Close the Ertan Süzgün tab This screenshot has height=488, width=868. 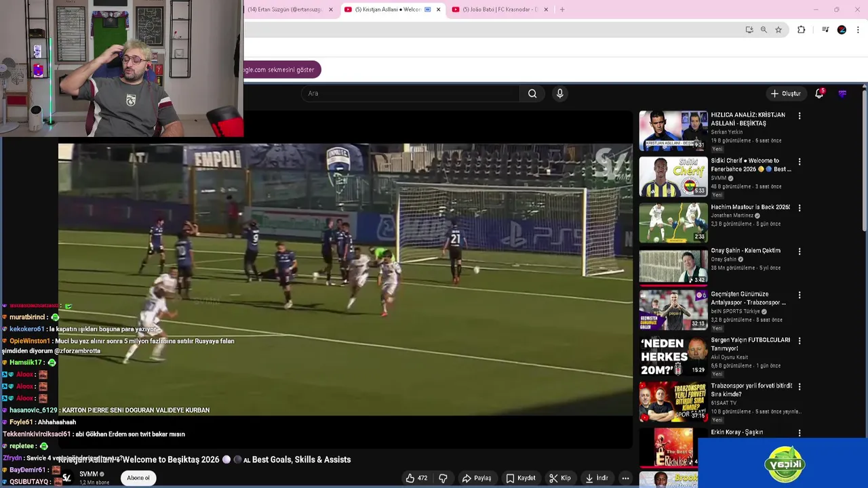[331, 9]
